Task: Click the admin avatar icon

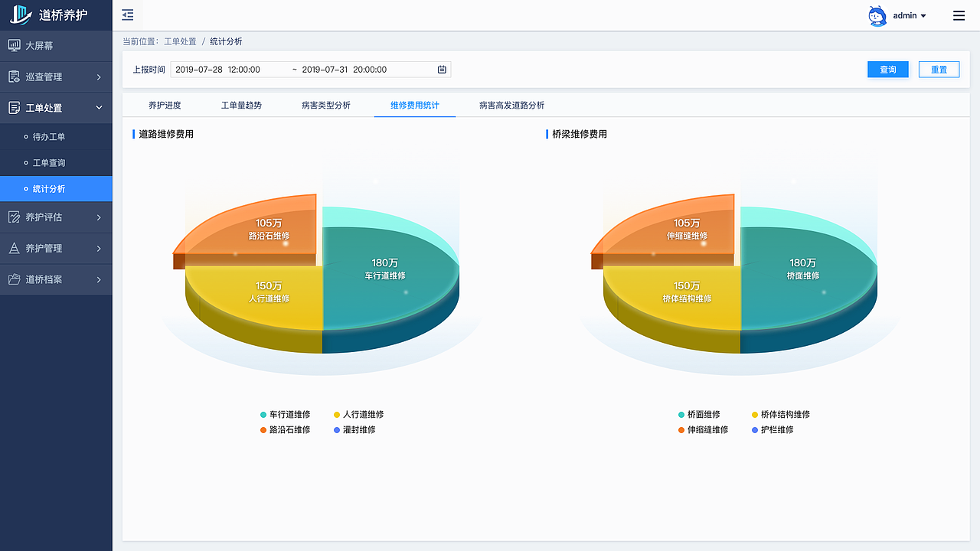Action: click(x=877, y=15)
